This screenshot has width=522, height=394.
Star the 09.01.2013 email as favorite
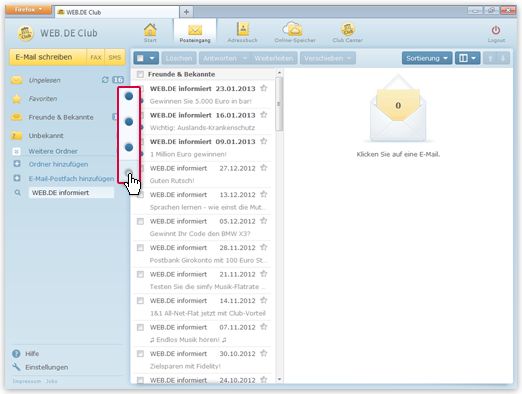[264, 141]
